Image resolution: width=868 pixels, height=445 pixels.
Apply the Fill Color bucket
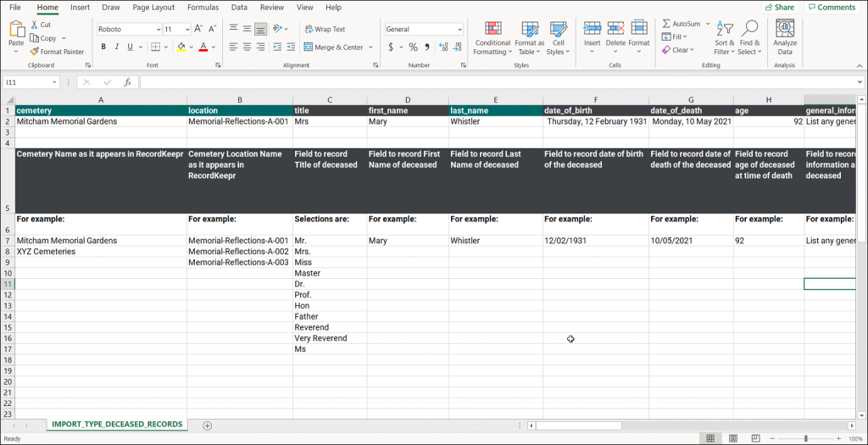pyautogui.click(x=181, y=47)
